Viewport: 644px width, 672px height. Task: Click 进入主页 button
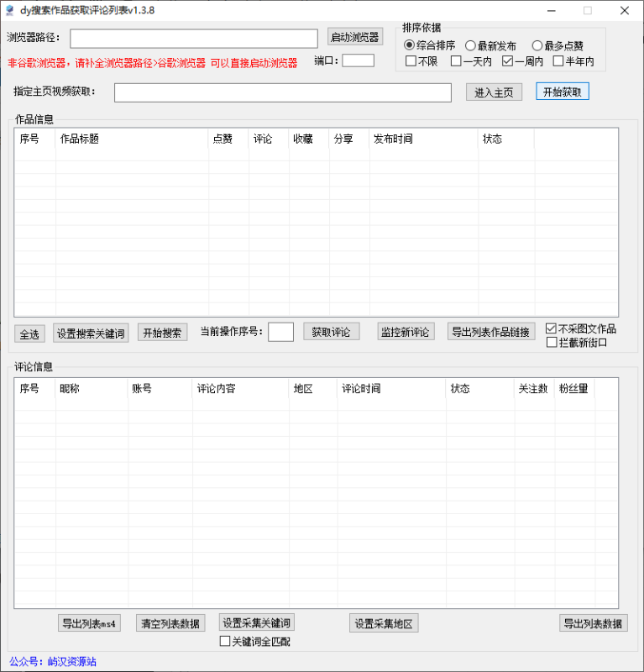pos(494,92)
